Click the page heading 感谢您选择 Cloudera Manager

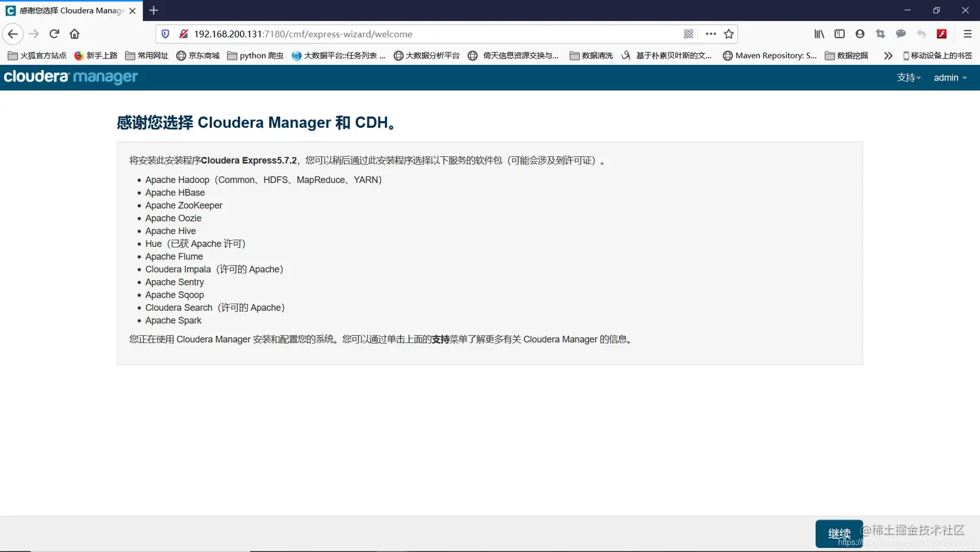pyautogui.click(x=257, y=122)
